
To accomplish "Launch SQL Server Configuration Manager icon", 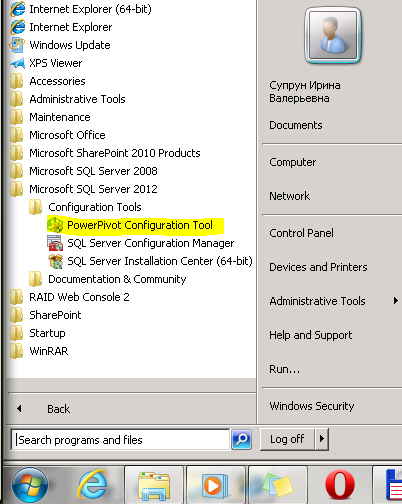I will (55, 243).
